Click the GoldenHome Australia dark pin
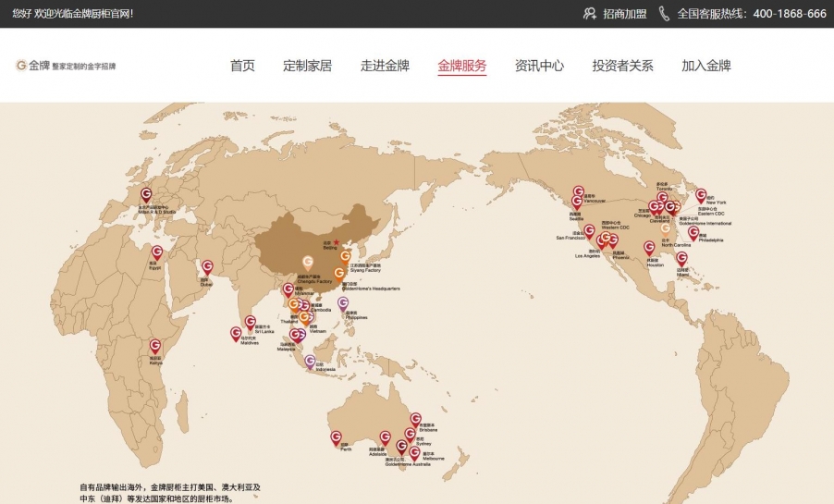This screenshot has height=504, width=834. click(x=401, y=447)
